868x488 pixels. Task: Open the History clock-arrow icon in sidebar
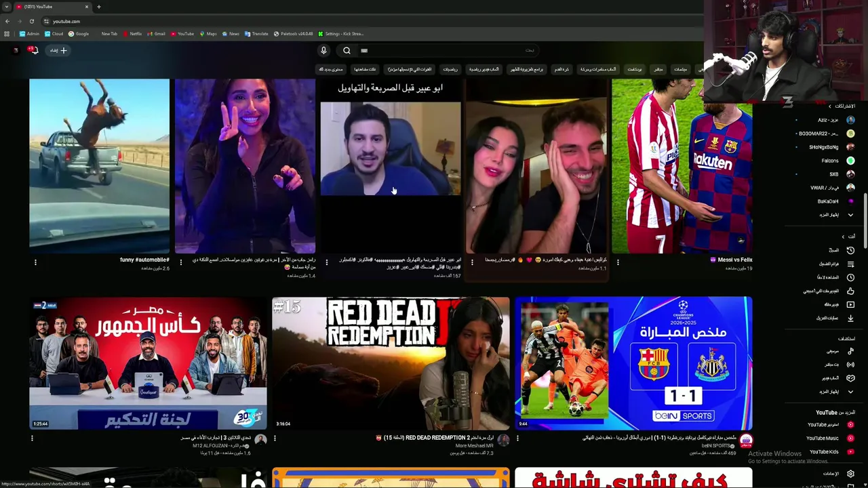click(x=850, y=250)
